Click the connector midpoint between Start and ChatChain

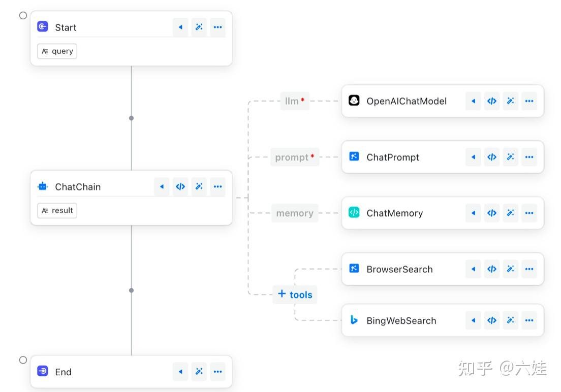click(x=131, y=118)
